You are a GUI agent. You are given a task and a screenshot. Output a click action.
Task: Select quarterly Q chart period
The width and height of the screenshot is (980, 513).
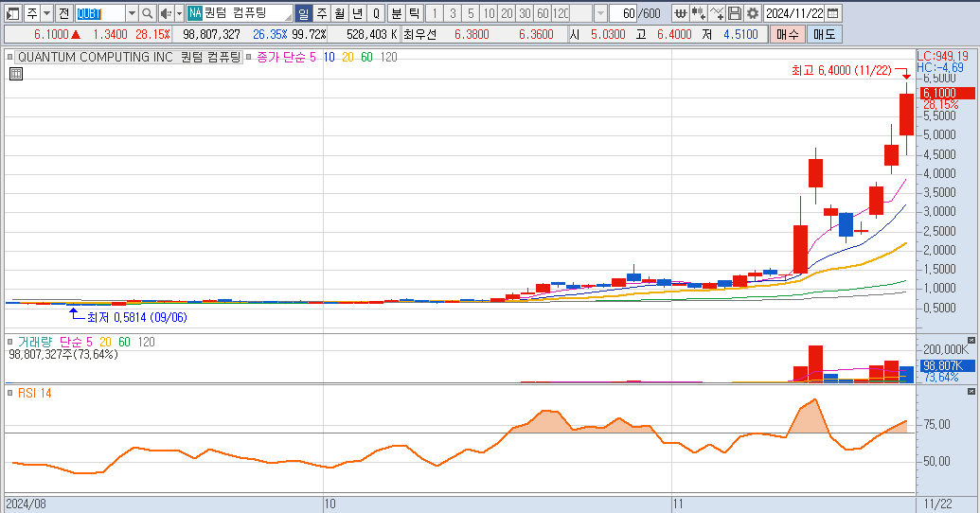point(376,13)
